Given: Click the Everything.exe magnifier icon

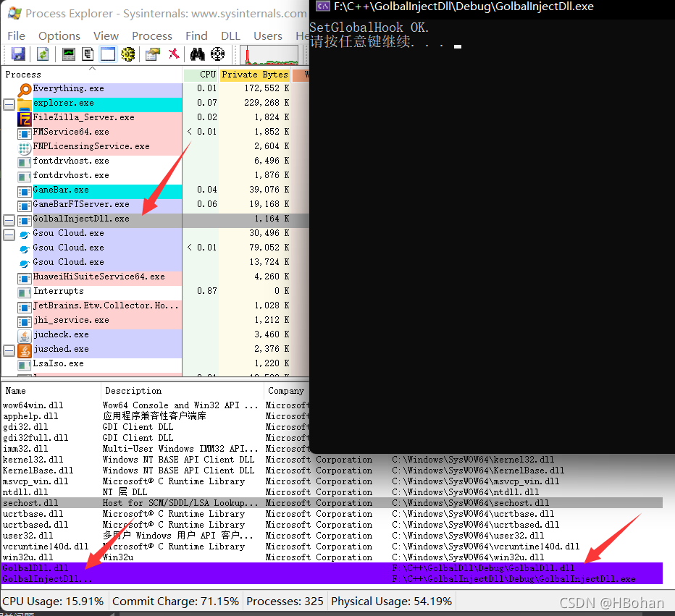Looking at the screenshot, I should [25, 90].
